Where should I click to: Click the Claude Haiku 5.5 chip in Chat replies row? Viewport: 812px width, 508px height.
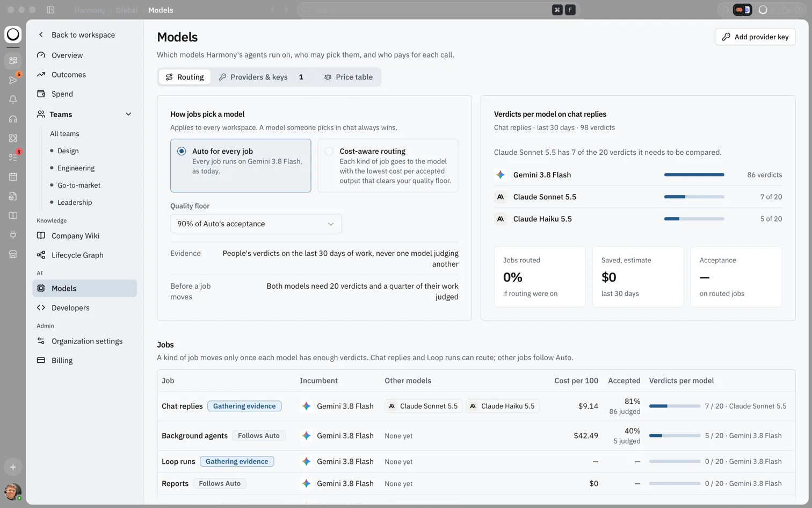tap(503, 406)
